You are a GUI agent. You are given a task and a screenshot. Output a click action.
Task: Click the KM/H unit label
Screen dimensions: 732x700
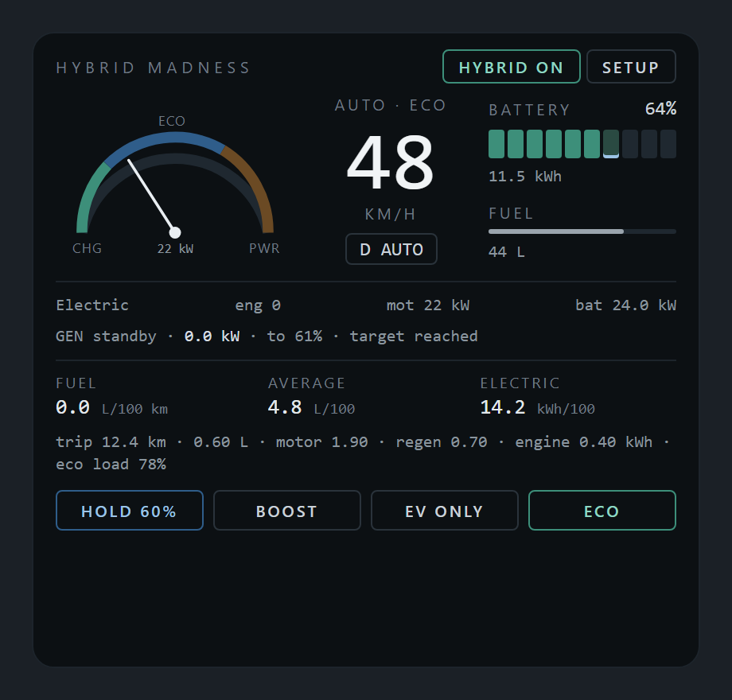click(x=391, y=214)
